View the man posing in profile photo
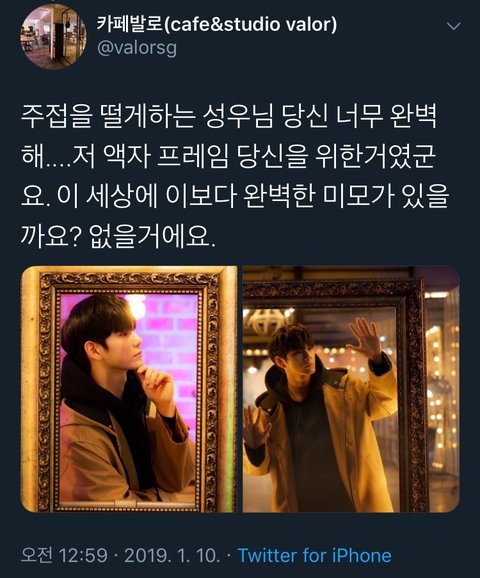 (x=129, y=389)
